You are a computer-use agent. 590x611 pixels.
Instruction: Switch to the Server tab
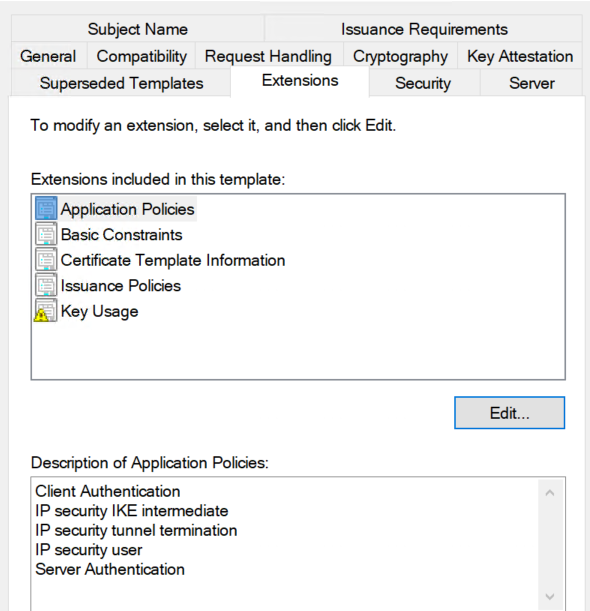click(532, 83)
